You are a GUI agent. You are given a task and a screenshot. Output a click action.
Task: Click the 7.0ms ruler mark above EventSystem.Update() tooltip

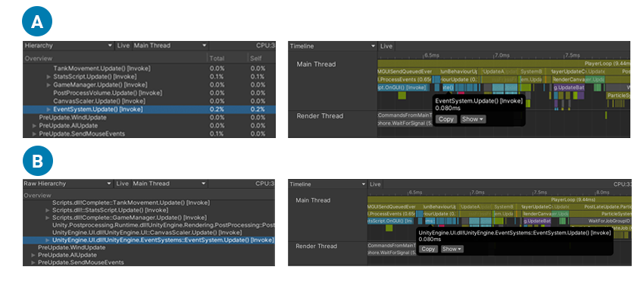502,55
